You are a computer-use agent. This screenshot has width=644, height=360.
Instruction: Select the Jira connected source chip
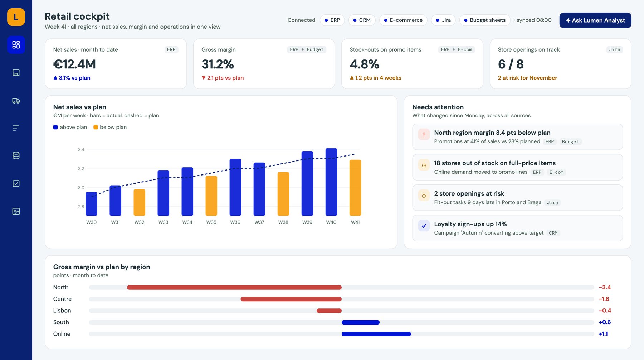[443, 20]
